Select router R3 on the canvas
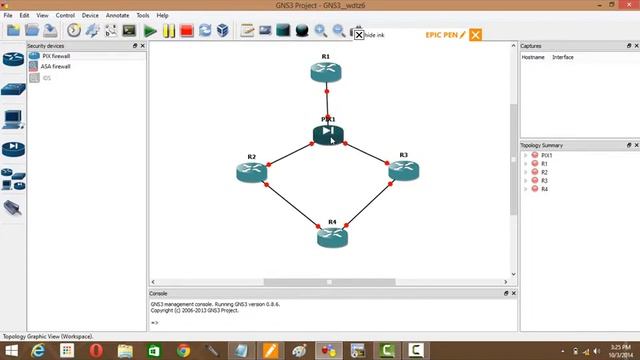This screenshot has width=640, height=360. [404, 170]
